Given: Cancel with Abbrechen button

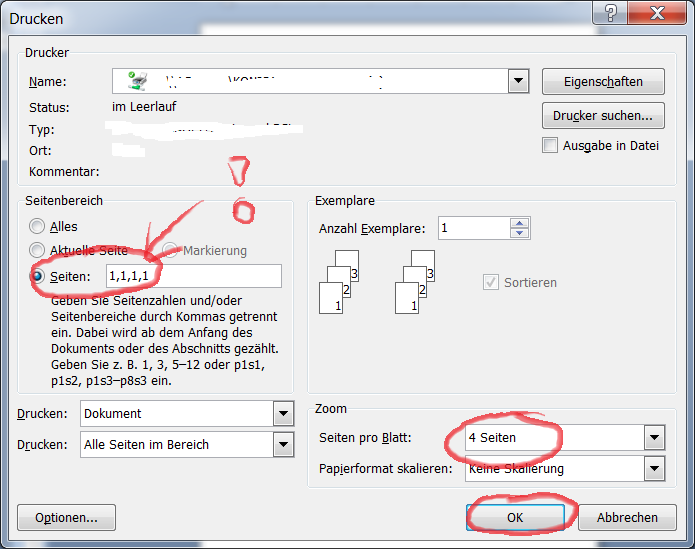Looking at the screenshot, I should [x=627, y=518].
